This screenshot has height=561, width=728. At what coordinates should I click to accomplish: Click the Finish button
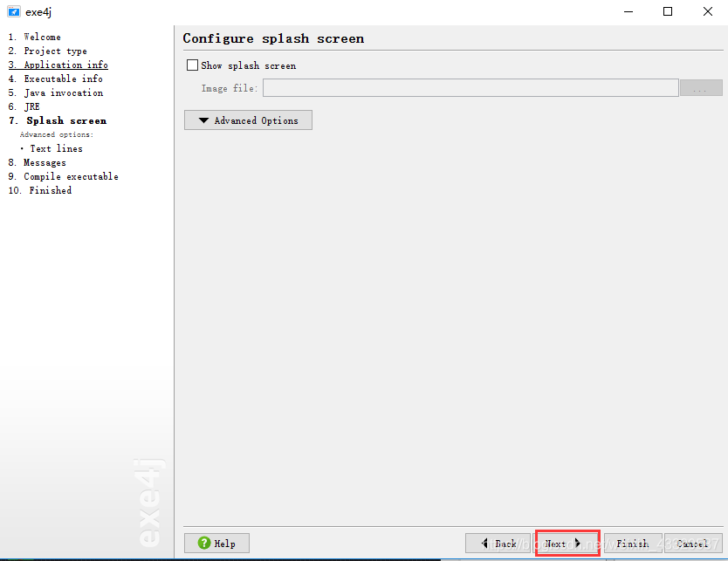coord(633,543)
